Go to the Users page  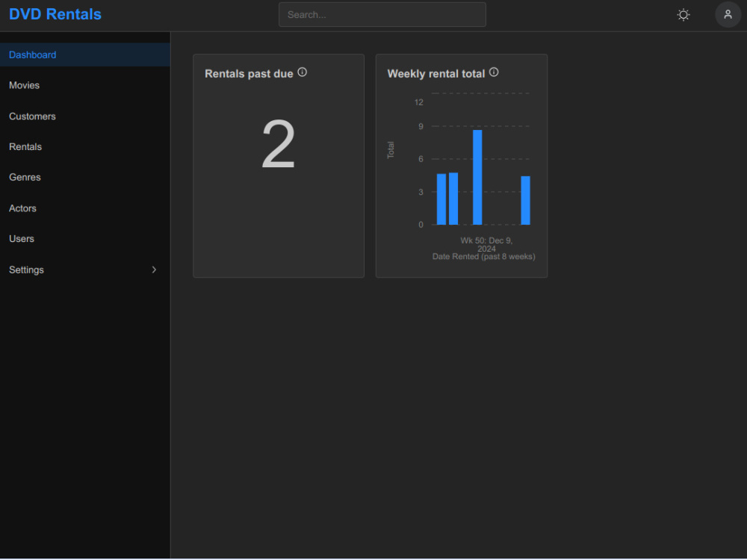point(85,239)
